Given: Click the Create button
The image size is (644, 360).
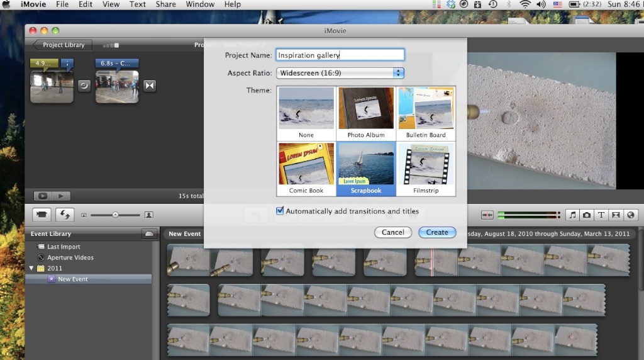Looking at the screenshot, I should [x=437, y=232].
